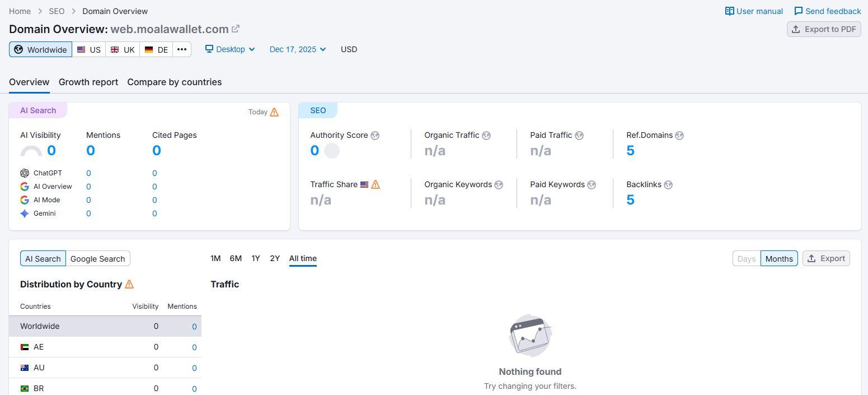Select the Worldwide database toggle
This screenshot has height=395, width=868.
(40, 49)
